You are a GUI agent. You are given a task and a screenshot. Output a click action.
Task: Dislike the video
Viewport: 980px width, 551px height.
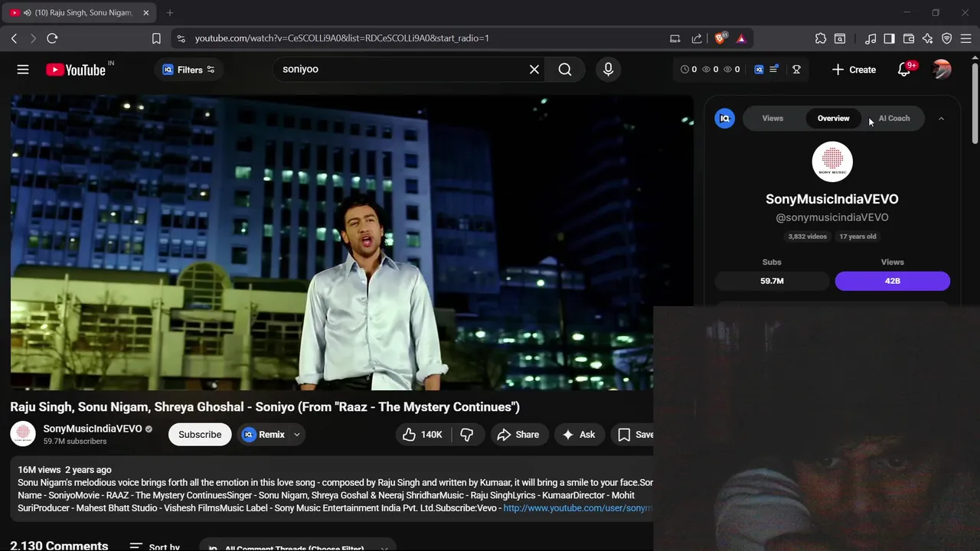pos(467,435)
